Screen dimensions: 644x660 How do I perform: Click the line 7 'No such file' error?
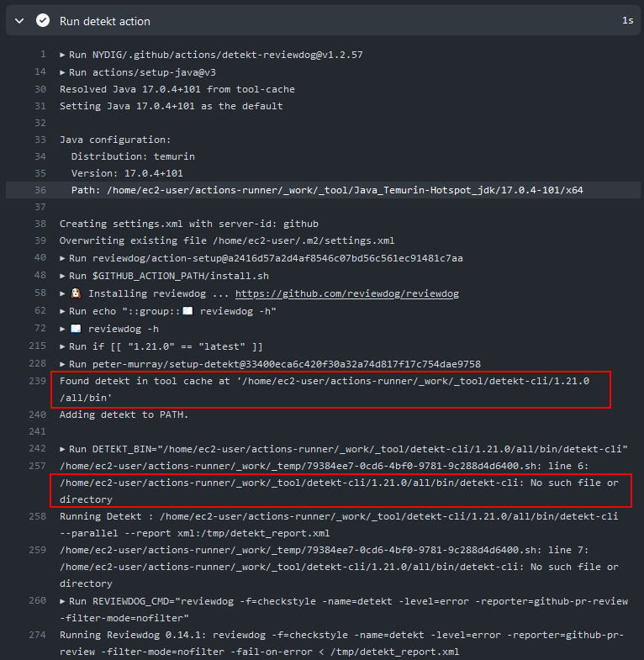tap(339, 567)
